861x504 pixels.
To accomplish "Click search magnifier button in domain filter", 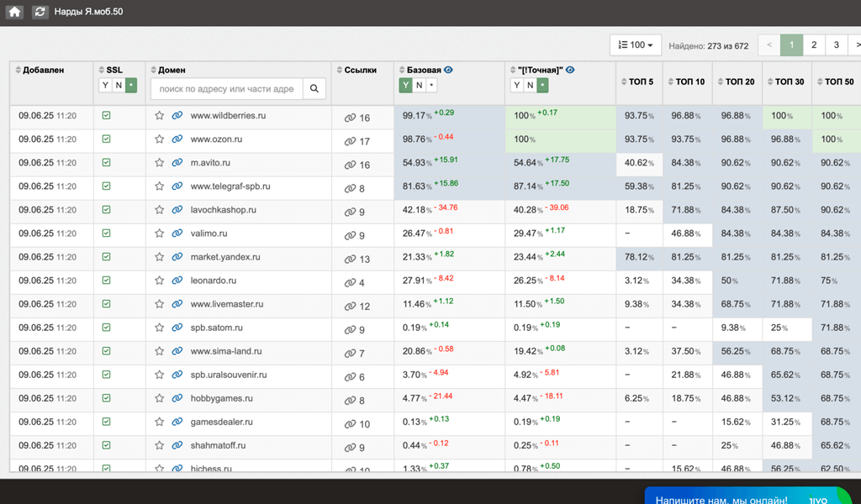I will [314, 88].
